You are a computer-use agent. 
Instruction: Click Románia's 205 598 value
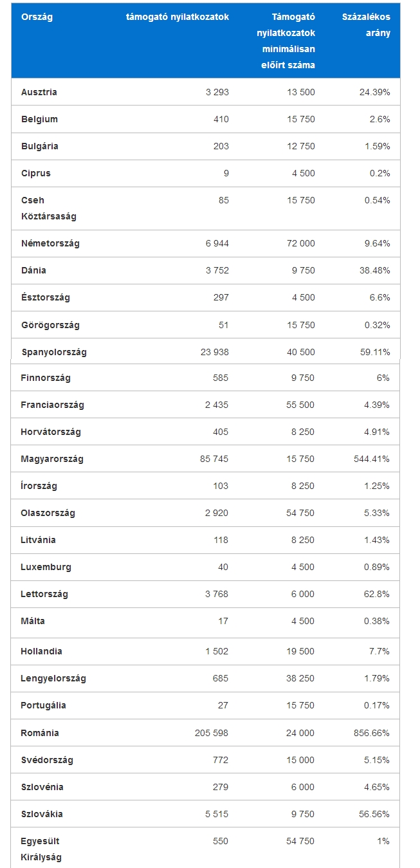(211, 733)
